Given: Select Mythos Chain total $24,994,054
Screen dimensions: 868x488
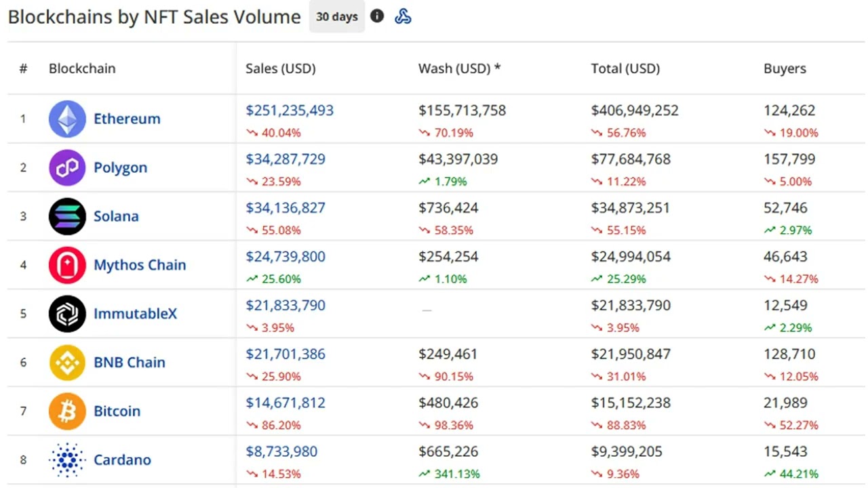Looking at the screenshot, I should pos(631,257).
